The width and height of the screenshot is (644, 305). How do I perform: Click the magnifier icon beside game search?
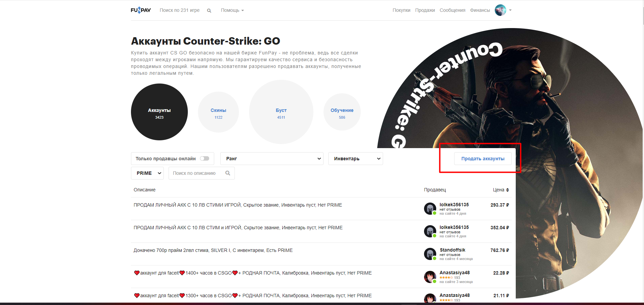coord(209,10)
